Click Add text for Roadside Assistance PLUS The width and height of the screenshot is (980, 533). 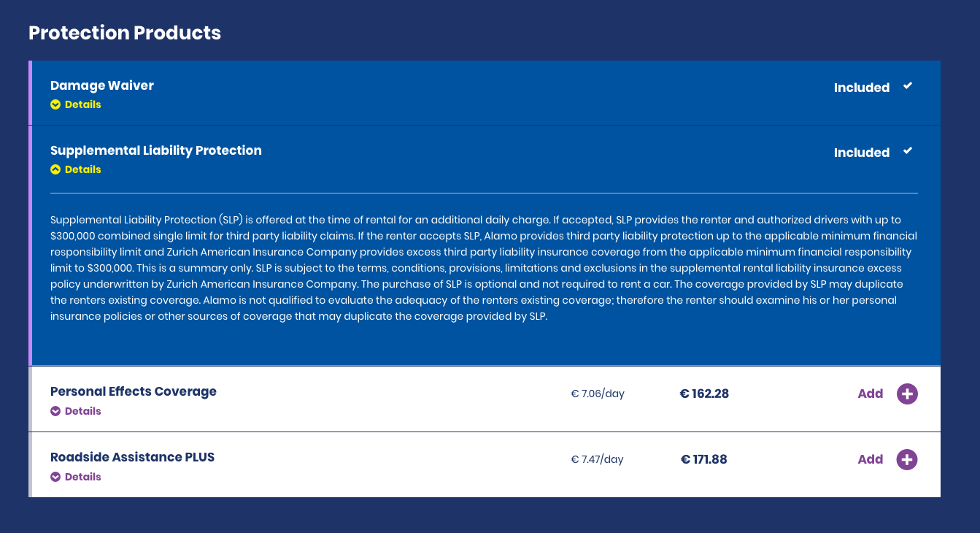[870, 459]
